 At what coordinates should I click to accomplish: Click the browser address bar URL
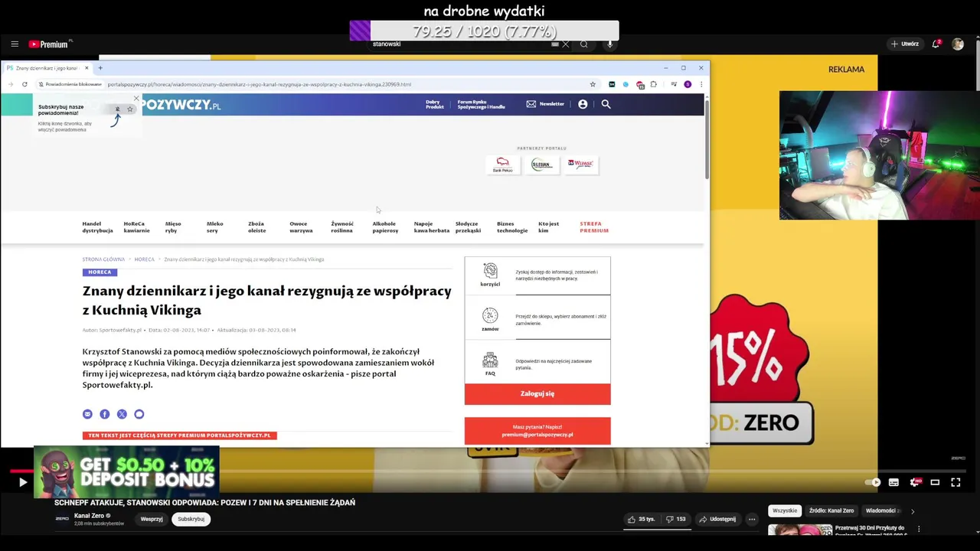[260, 84]
